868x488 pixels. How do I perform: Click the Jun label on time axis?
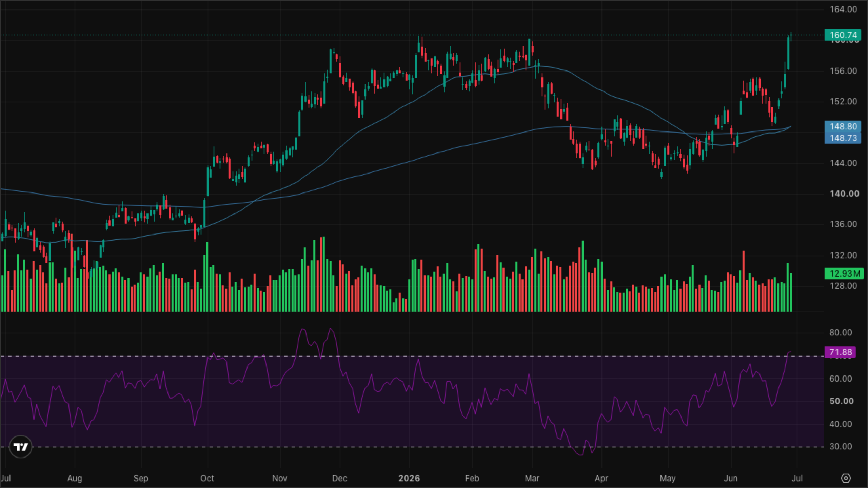click(731, 478)
